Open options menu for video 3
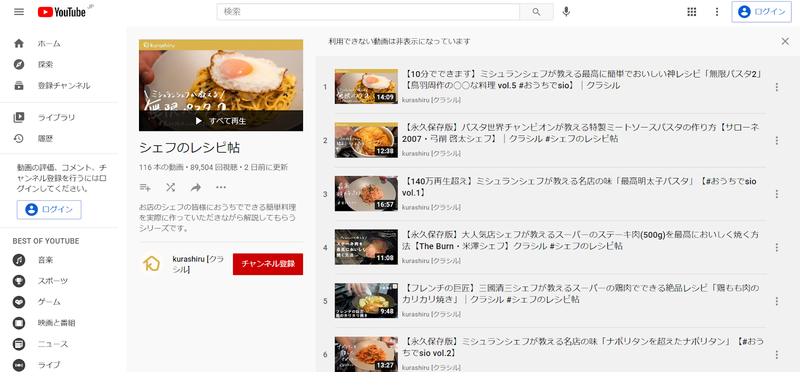The height and width of the screenshot is (372, 800). 777,194
